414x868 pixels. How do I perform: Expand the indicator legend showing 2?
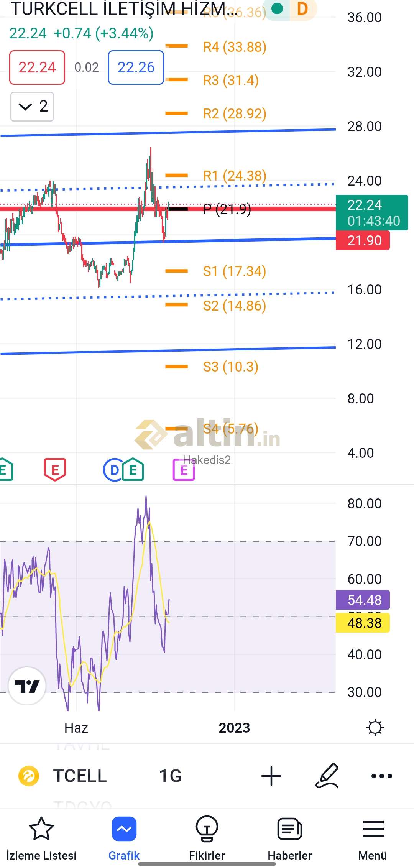pos(32,106)
